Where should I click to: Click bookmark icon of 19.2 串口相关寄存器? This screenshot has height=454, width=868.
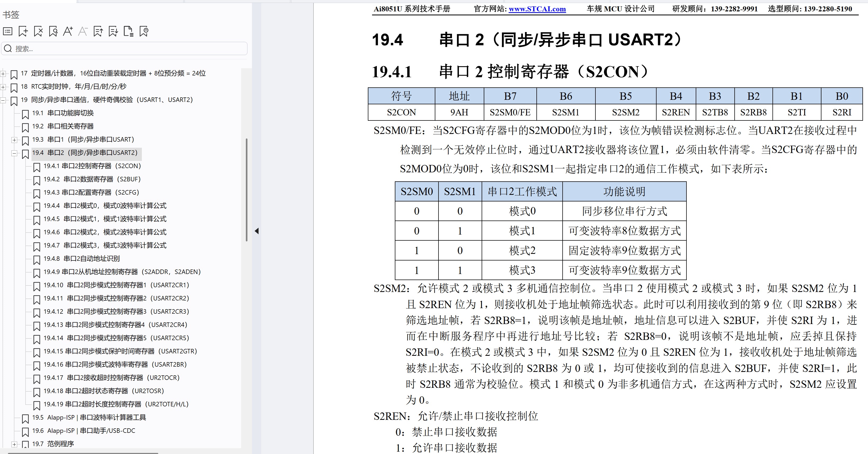click(x=25, y=127)
